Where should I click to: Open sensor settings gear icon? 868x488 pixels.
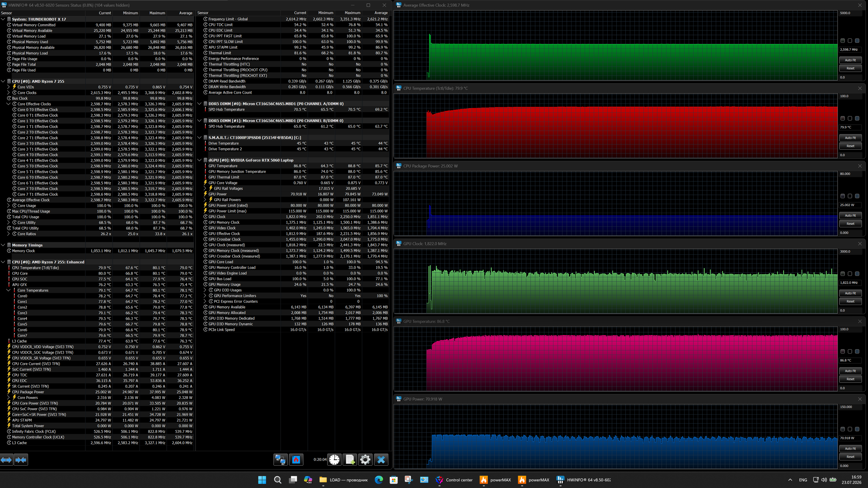click(365, 460)
